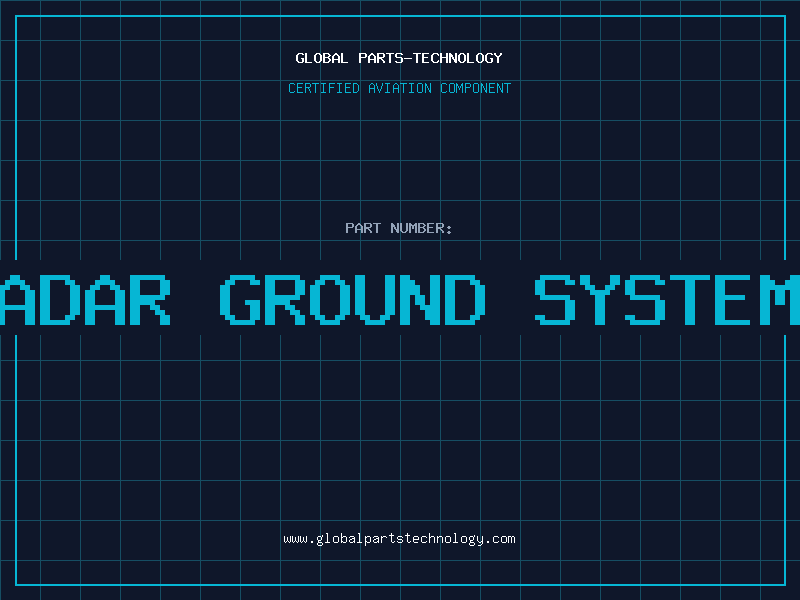Click the "GLOBAL PARTS-TECHNOLOGY" company heading
The width and height of the screenshot is (800, 600).
399,58
